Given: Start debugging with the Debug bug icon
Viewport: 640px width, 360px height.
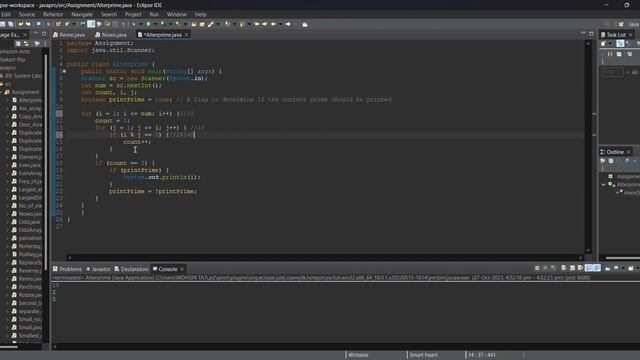Looking at the screenshot, I should (133, 24).
